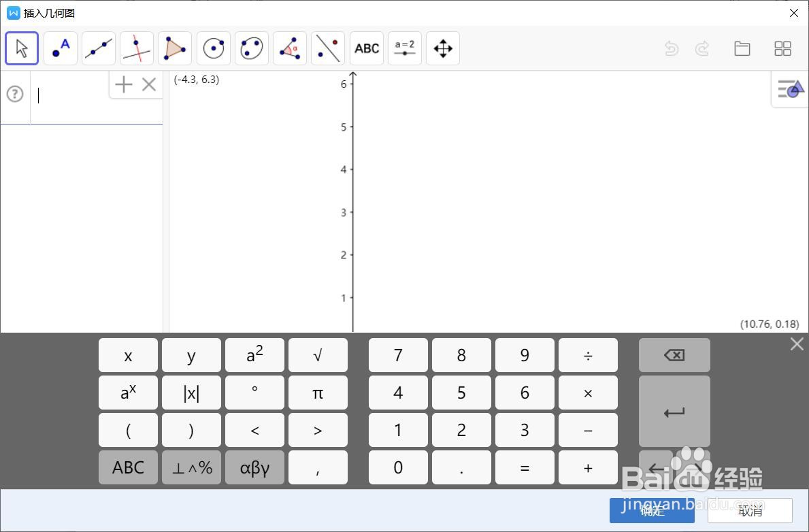Image resolution: width=809 pixels, height=532 pixels.
Task: Select the a=2 slider tool
Action: [x=405, y=48]
